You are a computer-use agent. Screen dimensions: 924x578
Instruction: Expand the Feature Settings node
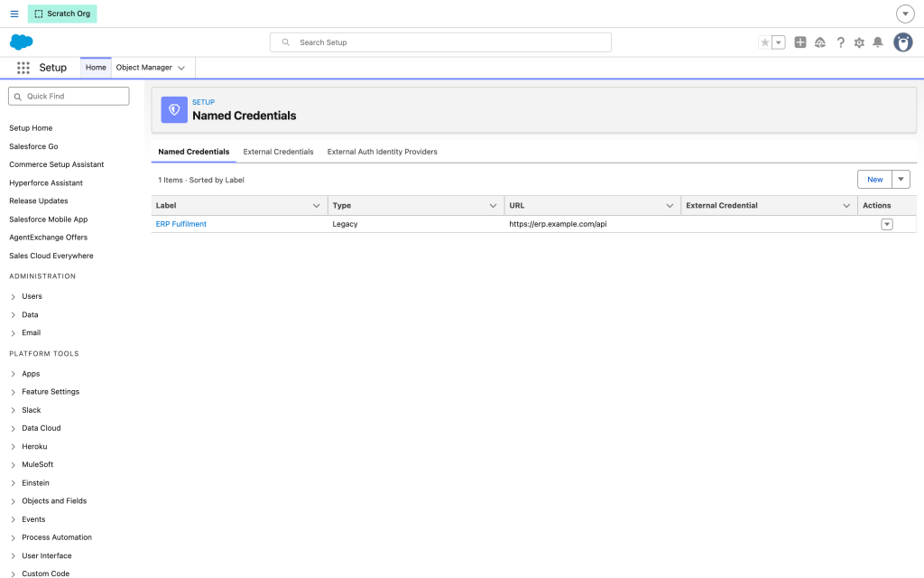(x=13, y=392)
